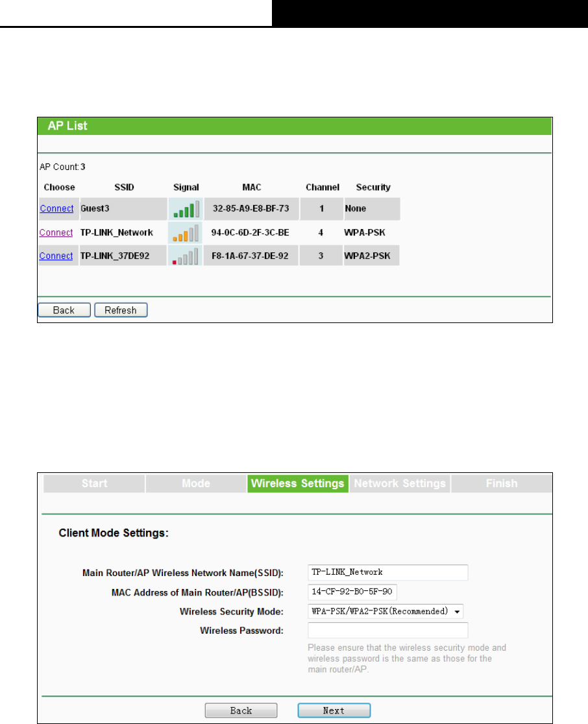Click MAC address 94-0C-6D-2F-3C-BE
This screenshot has height=724, width=588.
point(251,233)
